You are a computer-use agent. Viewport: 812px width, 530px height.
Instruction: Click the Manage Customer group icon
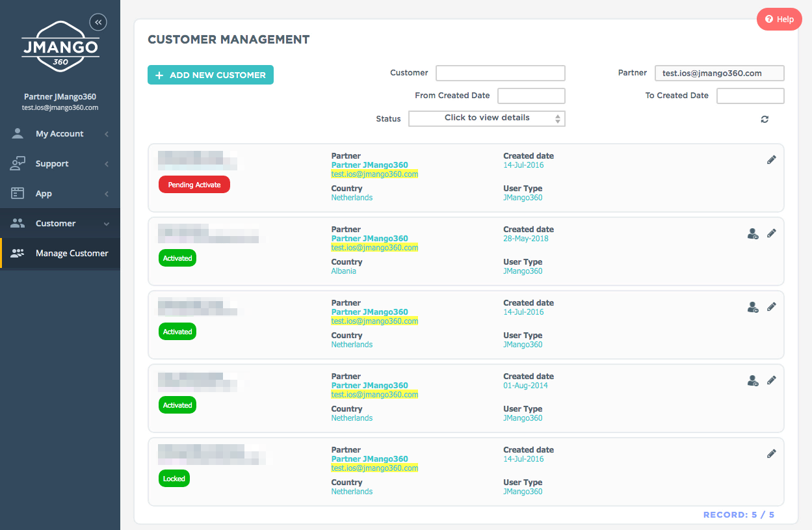coord(18,253)
